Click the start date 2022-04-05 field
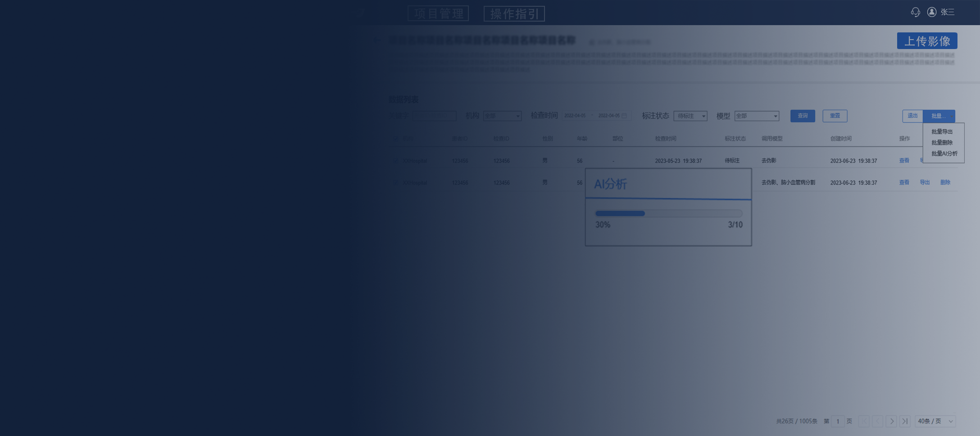The width and height of the screenshot is (980, 436). pyautogui.click(x=575, y=116)
